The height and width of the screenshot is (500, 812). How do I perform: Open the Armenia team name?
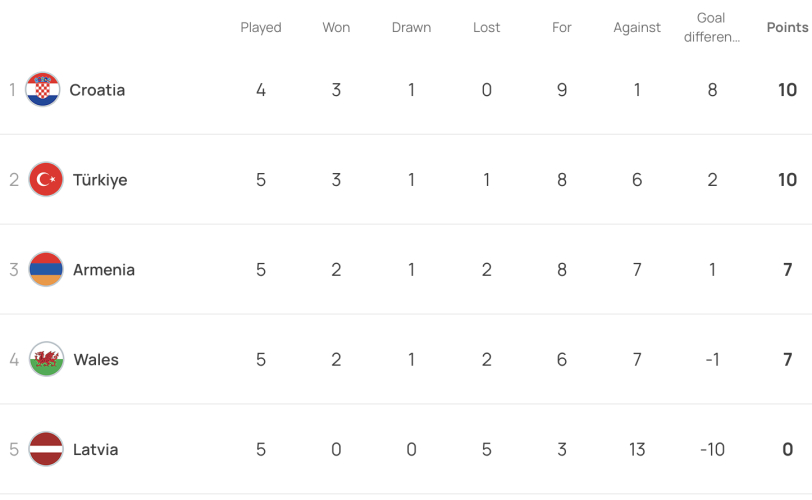104,270
